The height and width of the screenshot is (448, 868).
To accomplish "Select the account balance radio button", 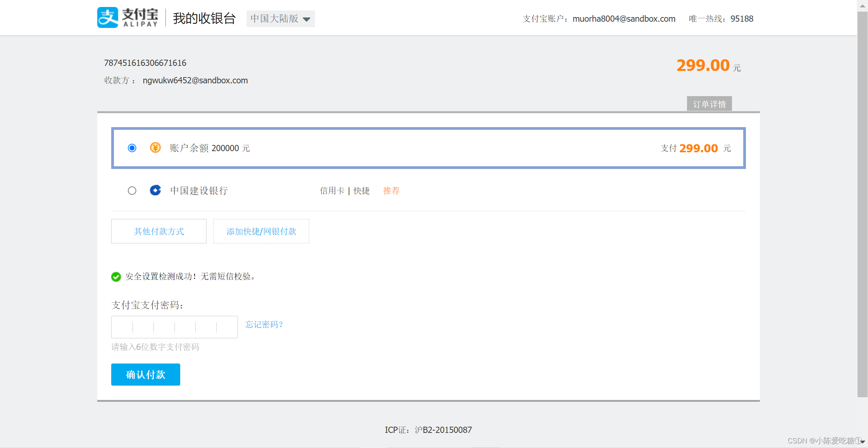I will pyautogui.click(x=132, y=148).
